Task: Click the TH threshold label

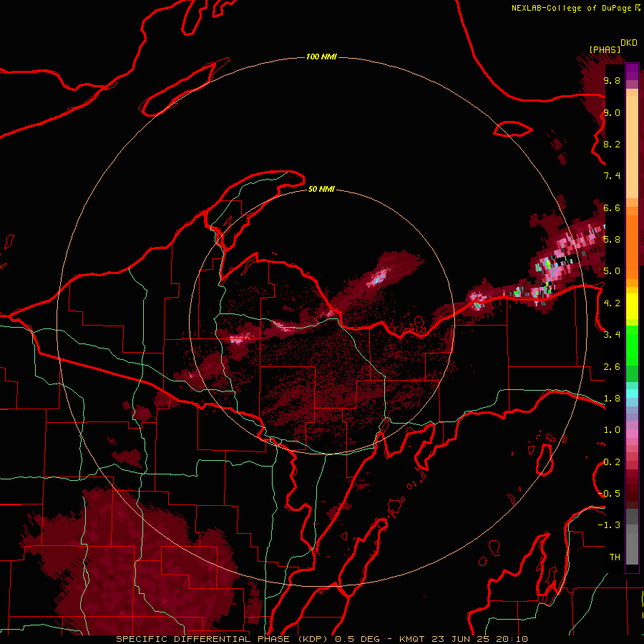Action: (615, 557)
